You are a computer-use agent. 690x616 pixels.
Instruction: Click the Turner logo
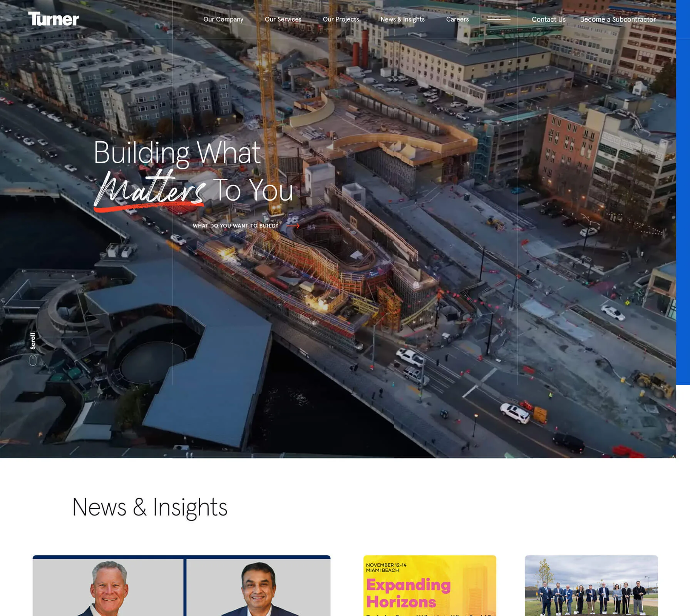pyautogui.click(x=54, y=19)
